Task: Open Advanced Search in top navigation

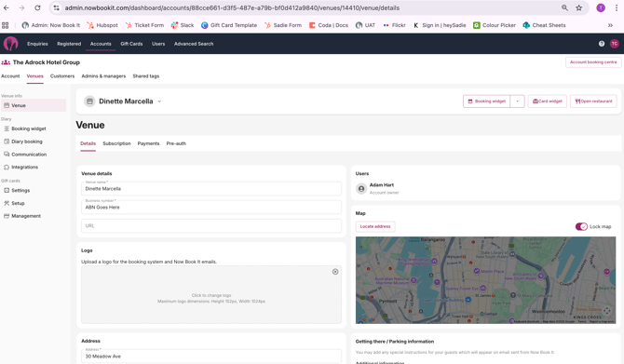Action: [x=194, y=44]
